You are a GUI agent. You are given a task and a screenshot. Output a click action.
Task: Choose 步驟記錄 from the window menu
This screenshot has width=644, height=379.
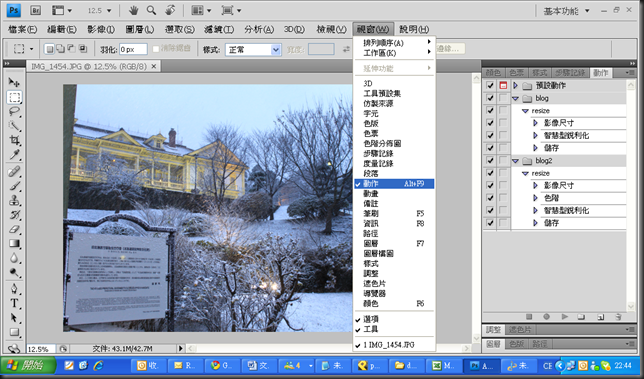pyautogui.click(x=394, y=154)
